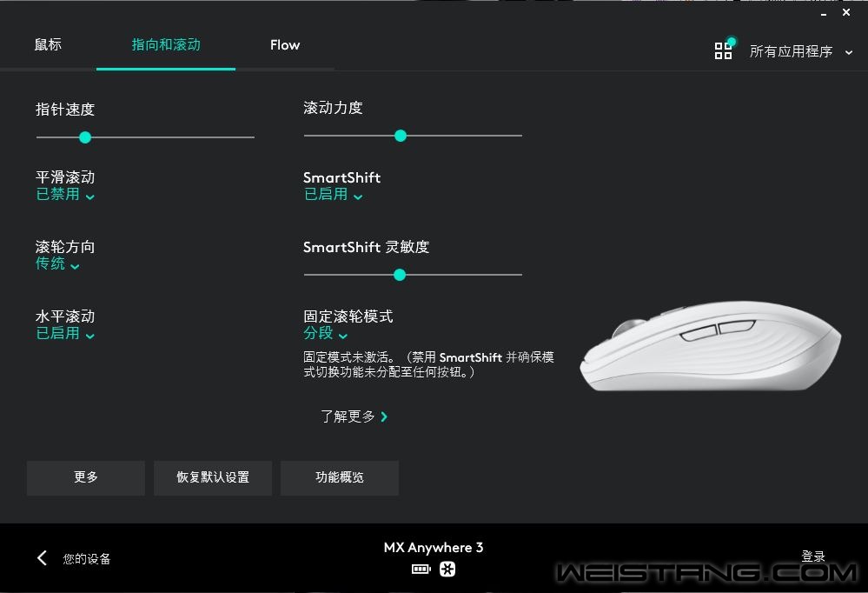The width and height of the screenshot is (868, 593).
Task: Click the 登录 sign-in link
Action: (x=813, y=556)
